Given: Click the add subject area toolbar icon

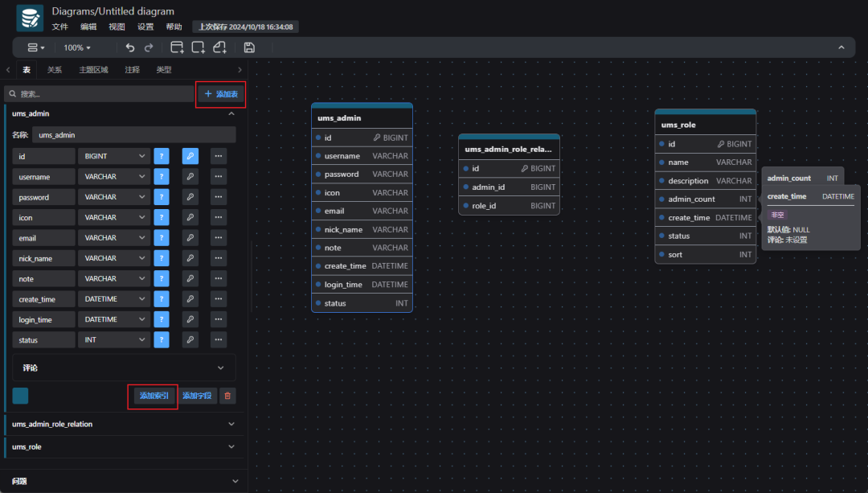Looking at the screenshot, I should tap(199, 47).
